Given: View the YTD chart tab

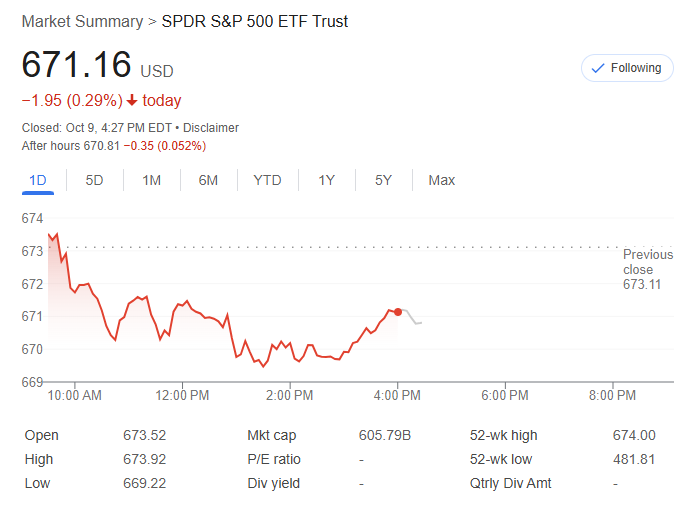Looking at the screenshot, I should pyautogui.click(x=267, y=180).
